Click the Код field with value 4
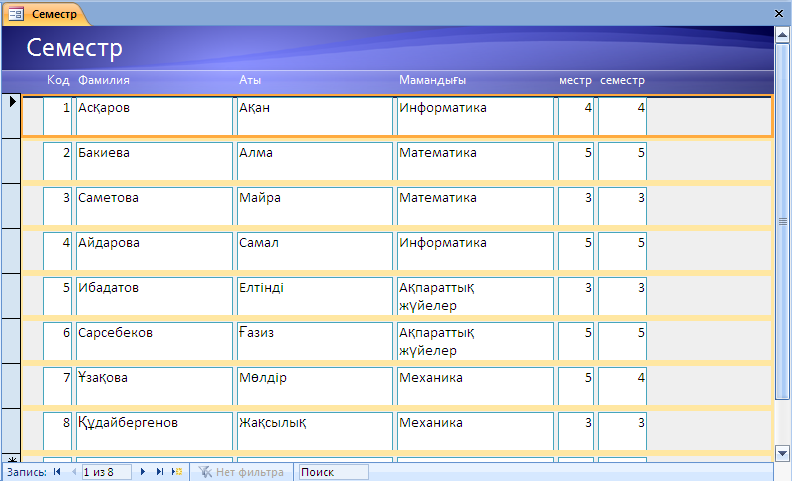The width and height of the screenshot is (792, 481). [x=58, y=251]
